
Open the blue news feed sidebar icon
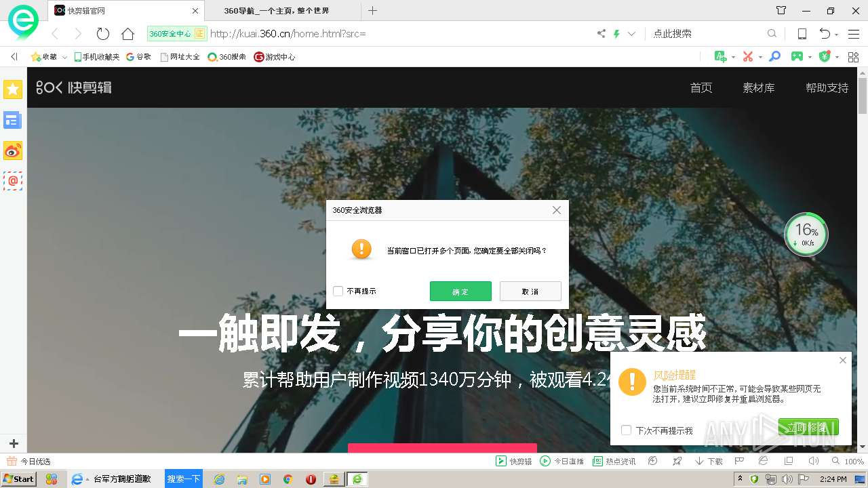tap(13, 120)
